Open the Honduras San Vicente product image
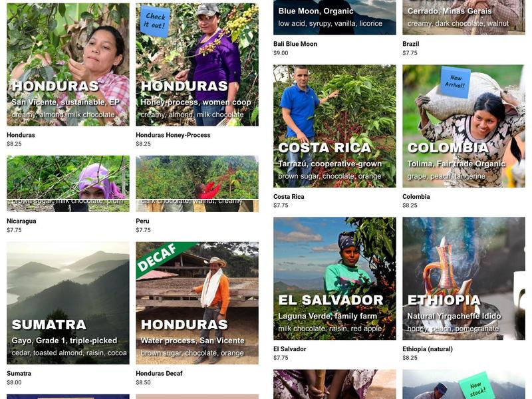The height and width of the screenshot is (399, 532). pyautogui.click(x=68, y=65)
